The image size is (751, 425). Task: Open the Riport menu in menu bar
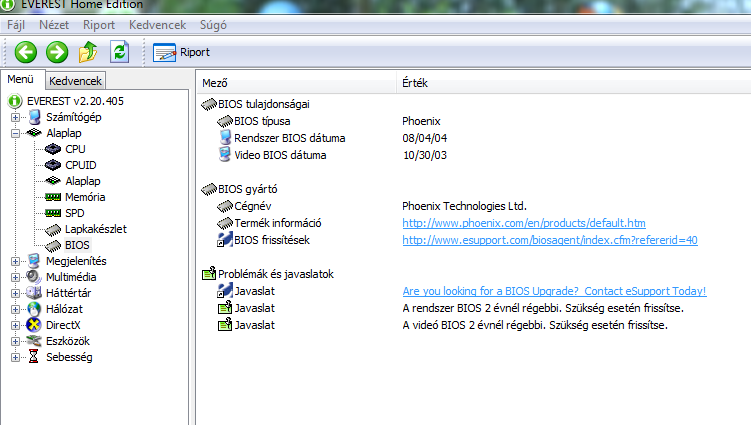[99, 25]
